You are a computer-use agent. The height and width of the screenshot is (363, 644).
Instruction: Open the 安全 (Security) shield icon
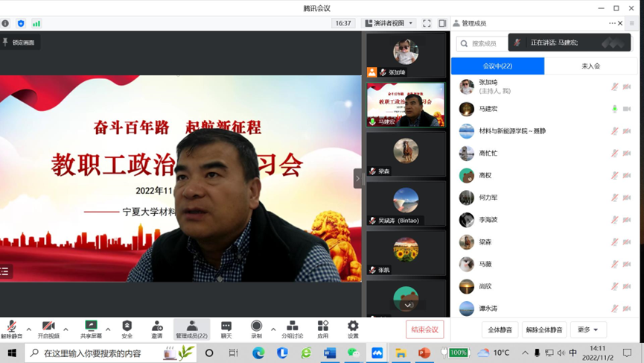pyautogui.click(x=127, y=329)
